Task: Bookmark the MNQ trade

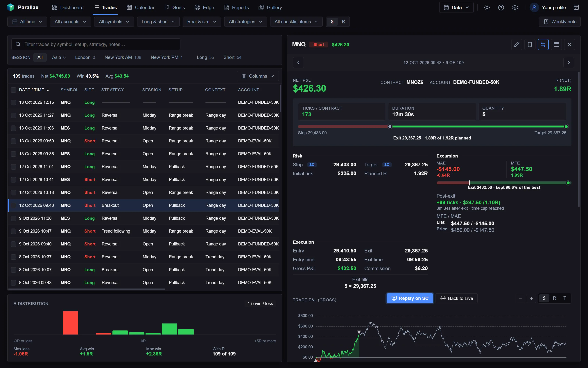Action: 530,45
